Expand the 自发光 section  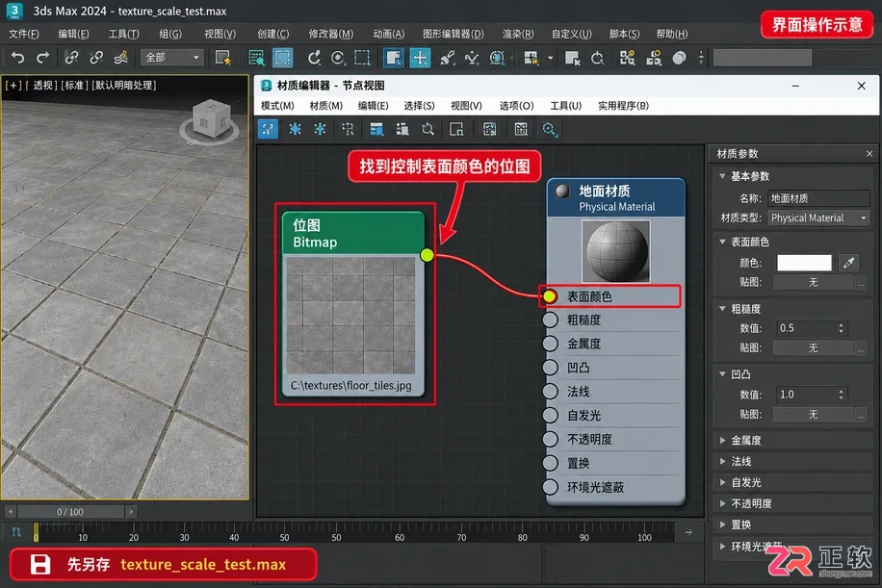click(x=723, y=482)
